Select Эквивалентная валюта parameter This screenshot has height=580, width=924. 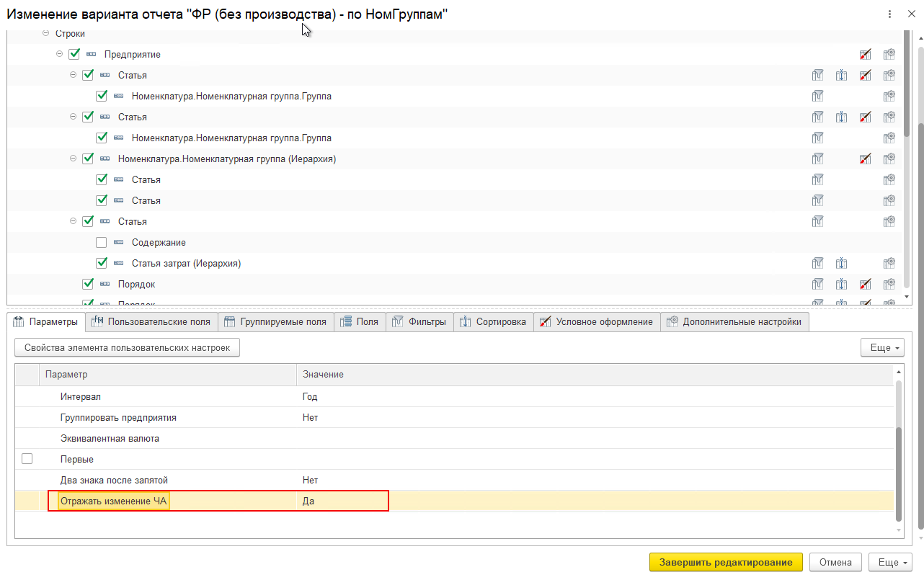coord(110,438)
